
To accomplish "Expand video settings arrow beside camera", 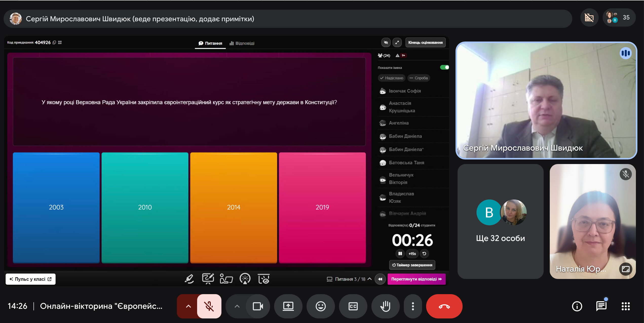I will pos(237,306).
